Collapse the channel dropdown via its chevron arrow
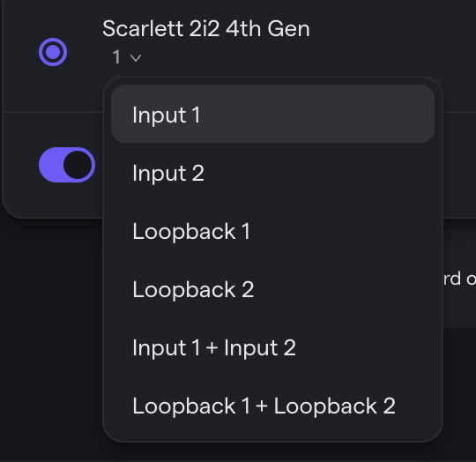476x462 pixels. 136,57
